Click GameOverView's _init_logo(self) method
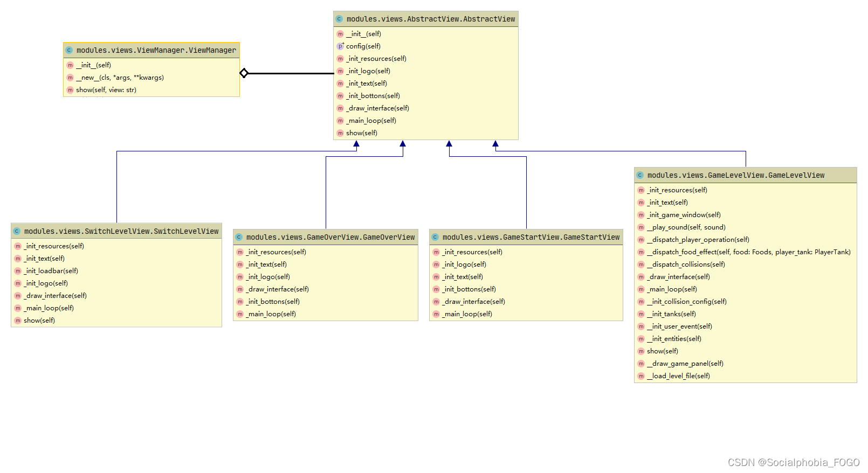868x473 pixels. point(268,277)
